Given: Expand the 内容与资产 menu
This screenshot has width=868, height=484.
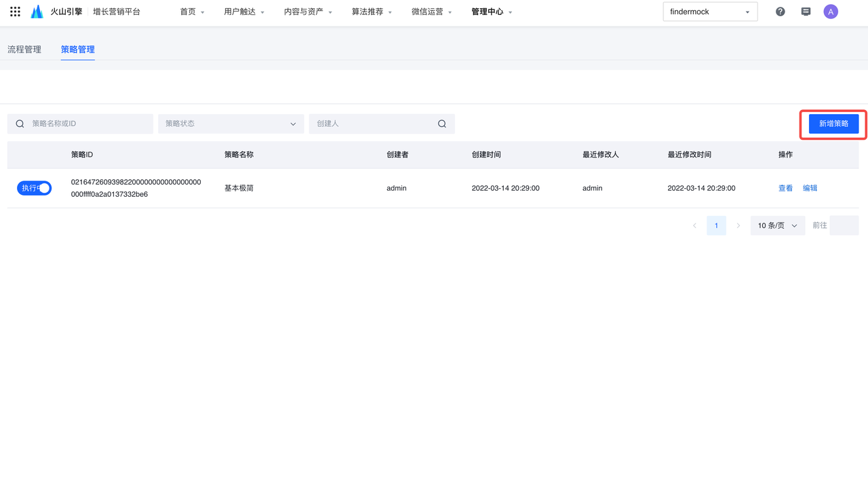Looking at the screenshot, I should 308,12.
